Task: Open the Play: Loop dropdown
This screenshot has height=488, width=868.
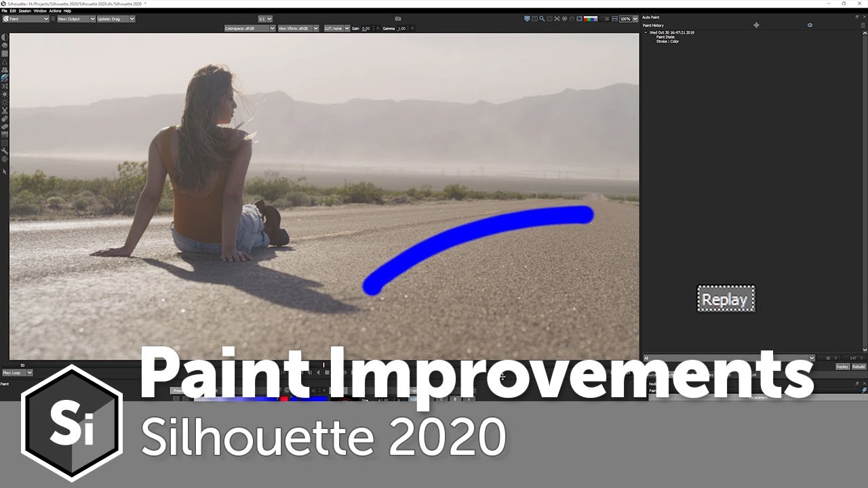Action: [17, 373]
